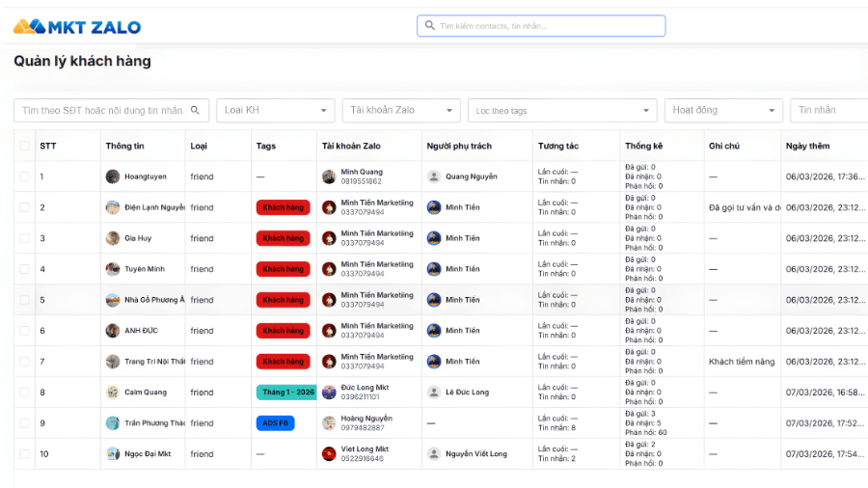Screen dimensions: 868x488
Task: Click Minh Tiến assignee avatar in row 2
Action: point(434,207)
